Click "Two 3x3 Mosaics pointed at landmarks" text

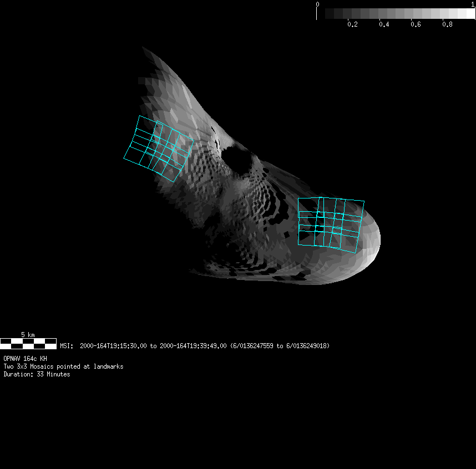point(63,366)
